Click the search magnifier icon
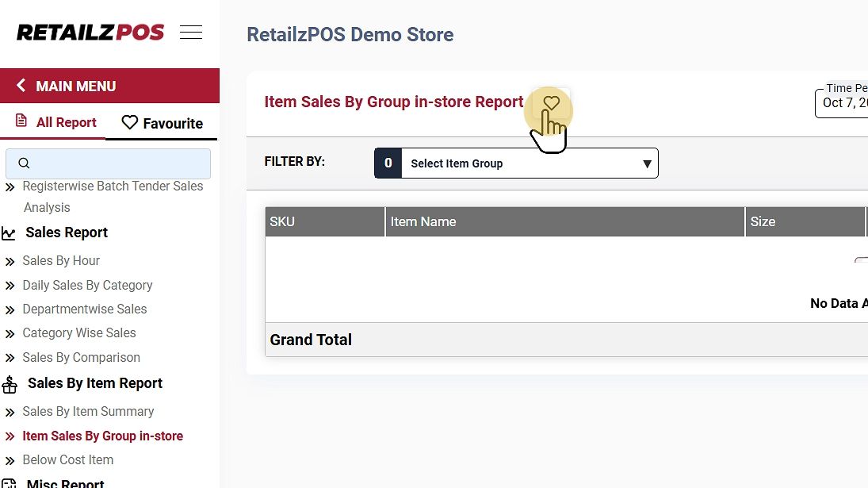868x488 pixels. click(24, 163)
